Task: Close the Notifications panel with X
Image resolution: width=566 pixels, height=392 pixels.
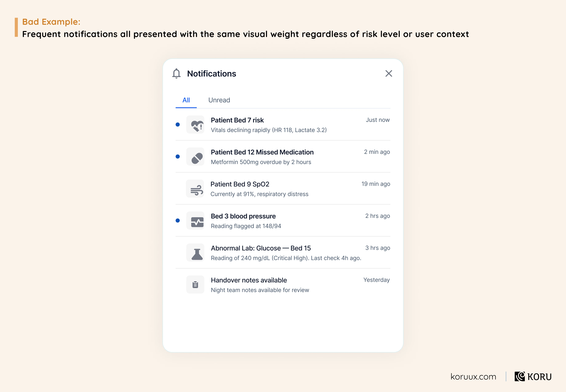Action: [x=389, y=73]
